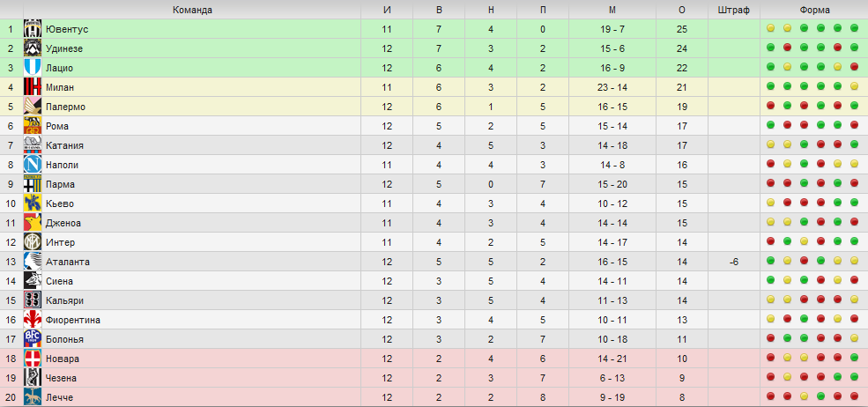Click the Novara club crest icon
868x407 pixels.
click(32, 359)
